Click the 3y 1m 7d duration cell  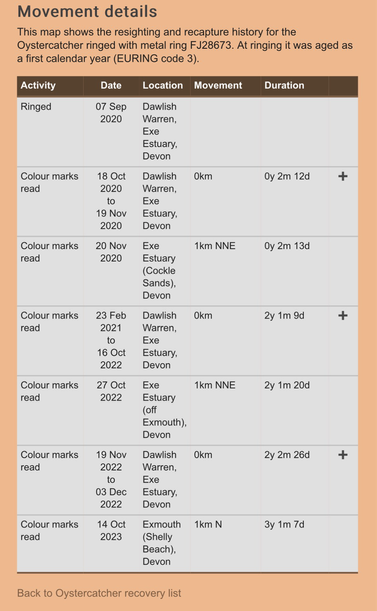tap(284, 524)
